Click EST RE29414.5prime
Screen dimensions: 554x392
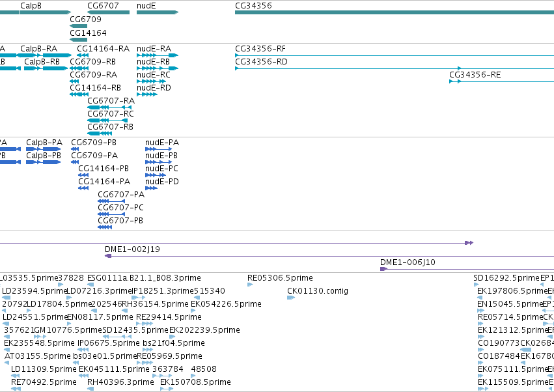point(169,317)
